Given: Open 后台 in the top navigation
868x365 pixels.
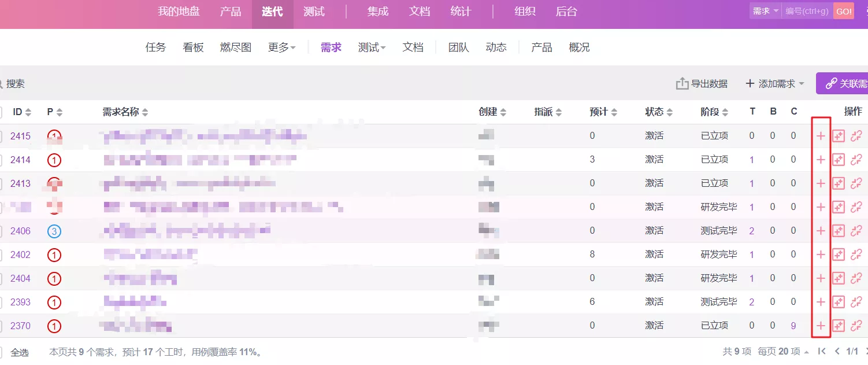Looking at the screenshot, I should pos(566,12).
